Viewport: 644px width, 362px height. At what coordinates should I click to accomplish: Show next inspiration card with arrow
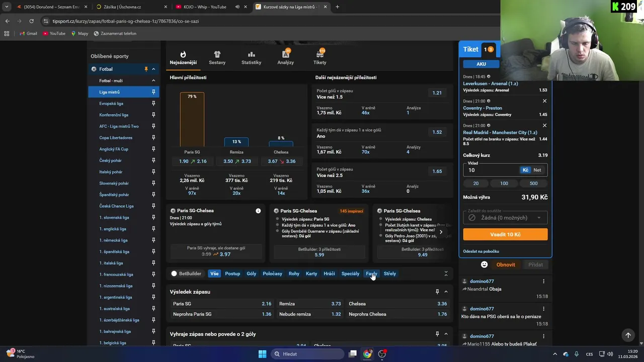pos(441,232)
